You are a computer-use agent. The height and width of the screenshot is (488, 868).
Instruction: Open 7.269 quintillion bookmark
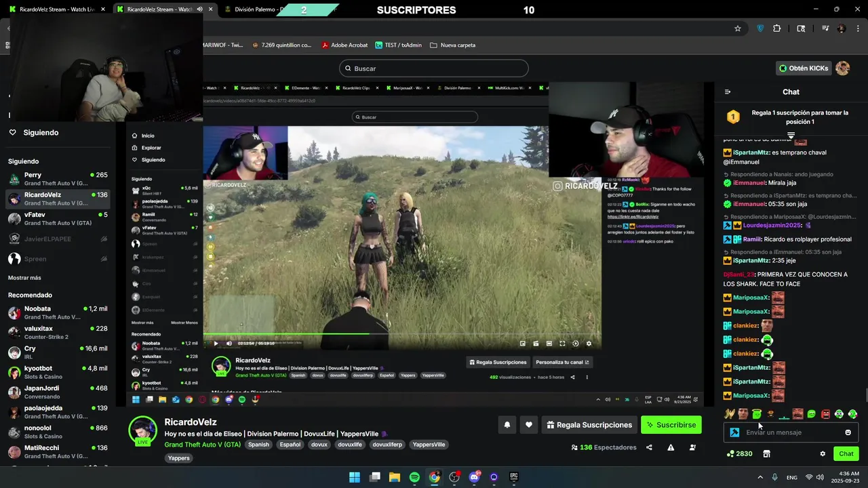pyautogui.click(x=281, y=45)
